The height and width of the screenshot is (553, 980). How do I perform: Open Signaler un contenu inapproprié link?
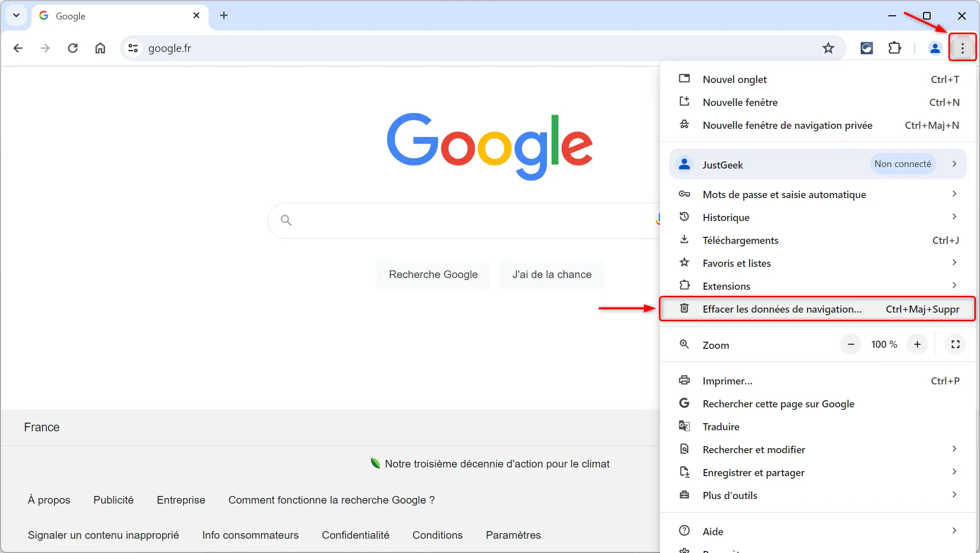[103, 535]
